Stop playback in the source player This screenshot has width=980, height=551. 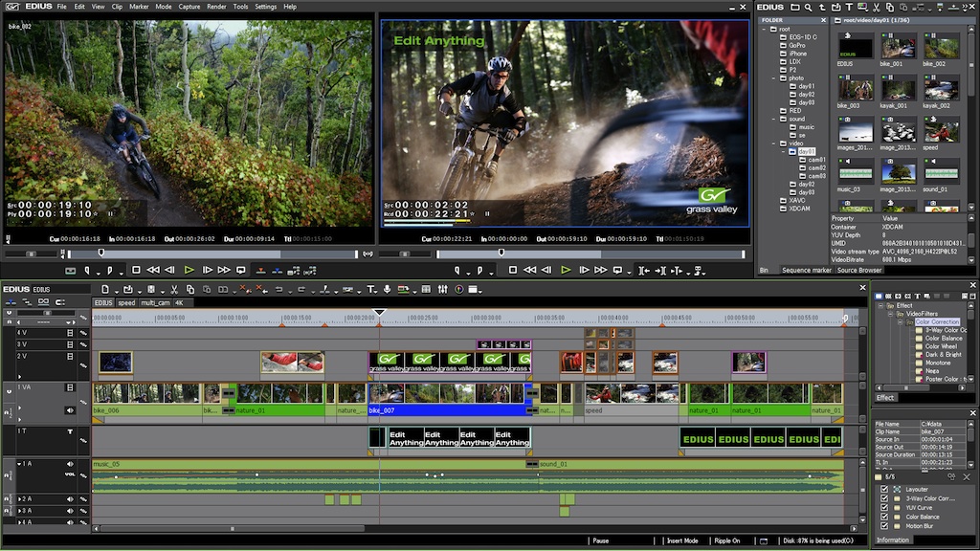click(136, 270)
